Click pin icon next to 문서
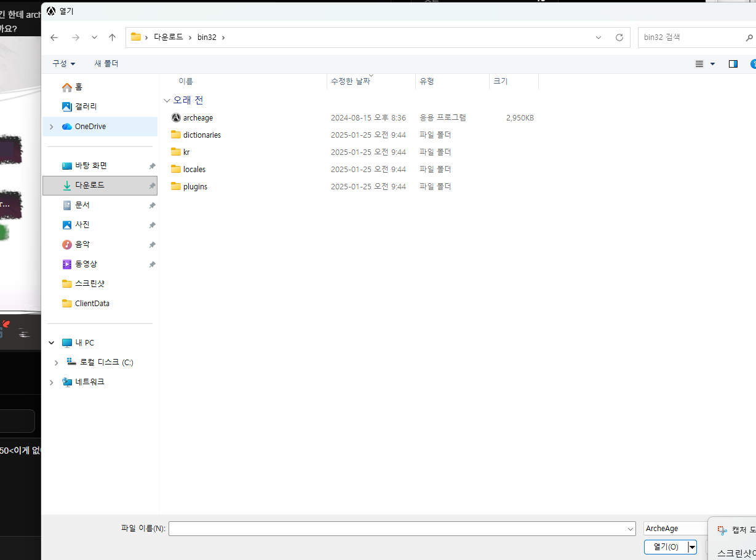The height and width of the screenshot is (560, 756). coord(152,205)
